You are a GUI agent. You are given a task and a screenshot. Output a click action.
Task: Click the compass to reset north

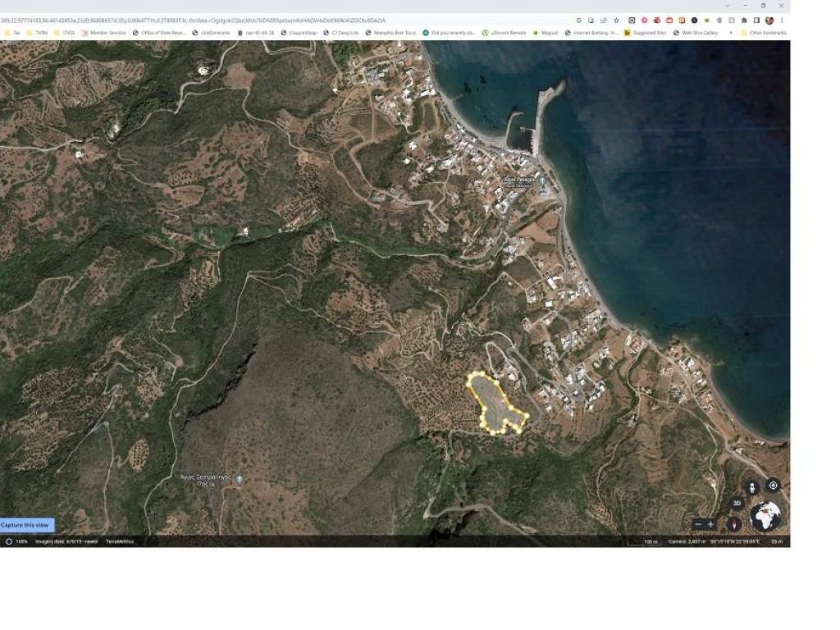pyautogui.click(x=734, y=523)
